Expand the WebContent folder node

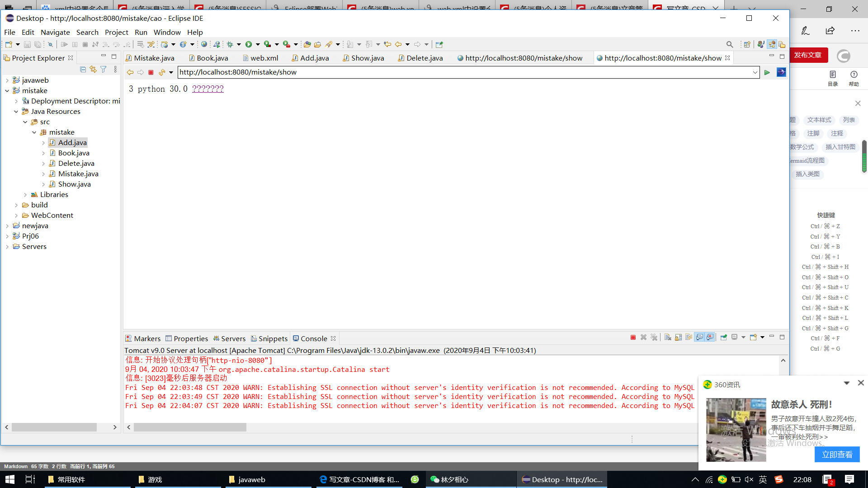tap(16, 216)
